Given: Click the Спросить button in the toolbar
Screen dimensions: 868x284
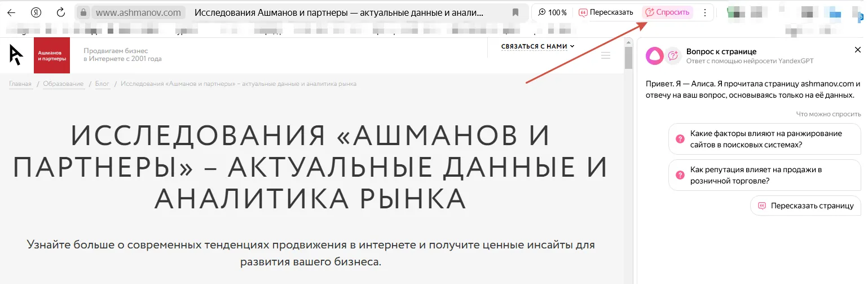Looking at the screenshot, I should pyautogui.click(x=667, y=12).
